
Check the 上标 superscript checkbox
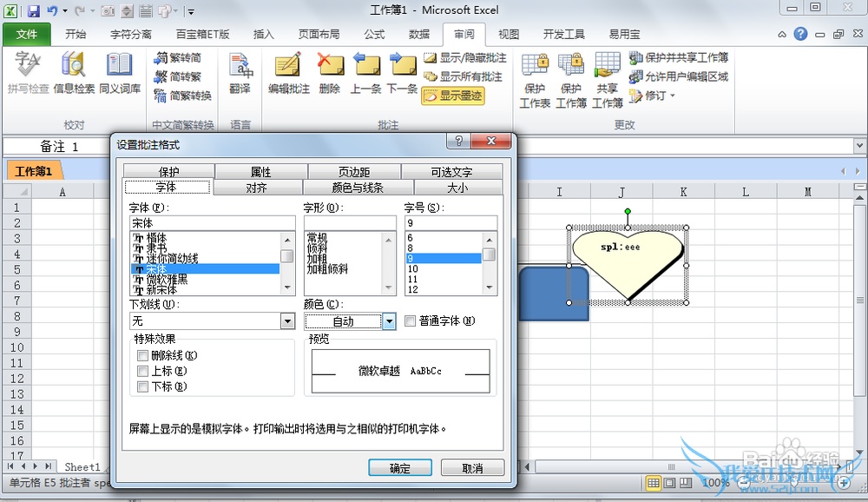coord(143,371)
